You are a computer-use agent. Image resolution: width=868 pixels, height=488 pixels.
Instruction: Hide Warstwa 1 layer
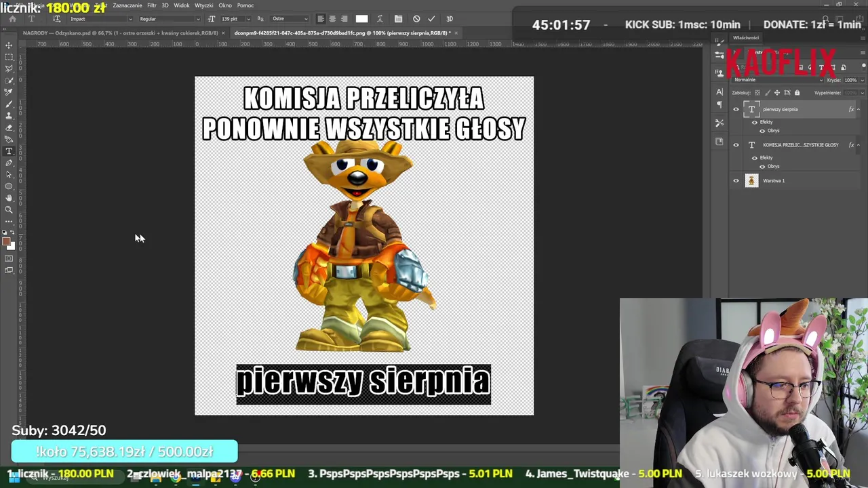click(736, 180)
